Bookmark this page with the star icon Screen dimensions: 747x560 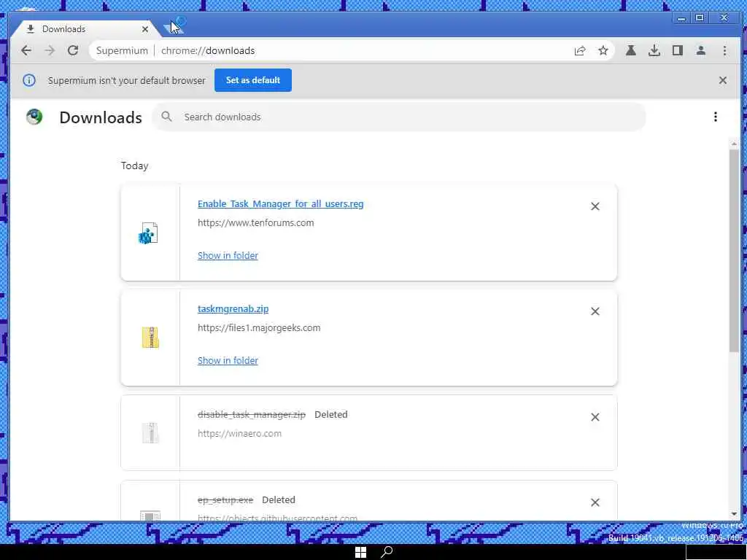pos(603,50)
